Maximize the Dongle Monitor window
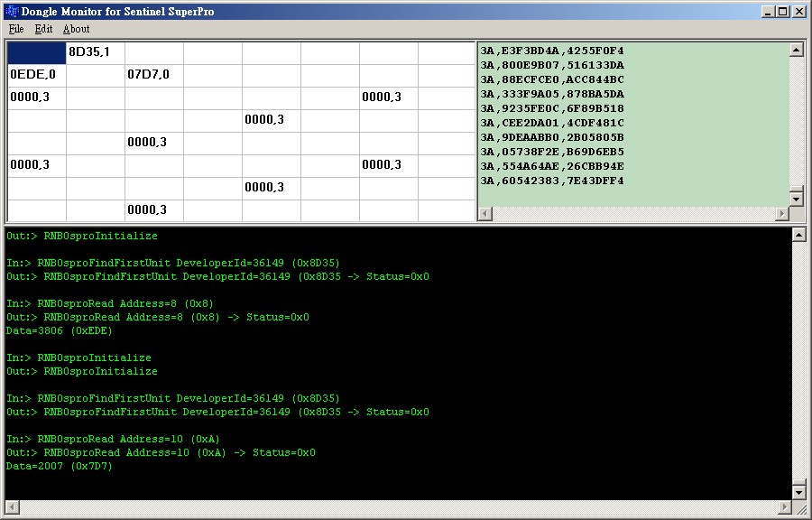Image resolution: width=812 pixels, height=520 pixels. 783,12
